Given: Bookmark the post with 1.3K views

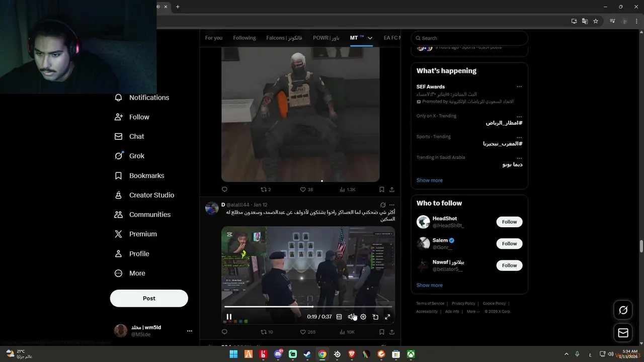Looking at the screenshot, I should (x=382, y=190).
